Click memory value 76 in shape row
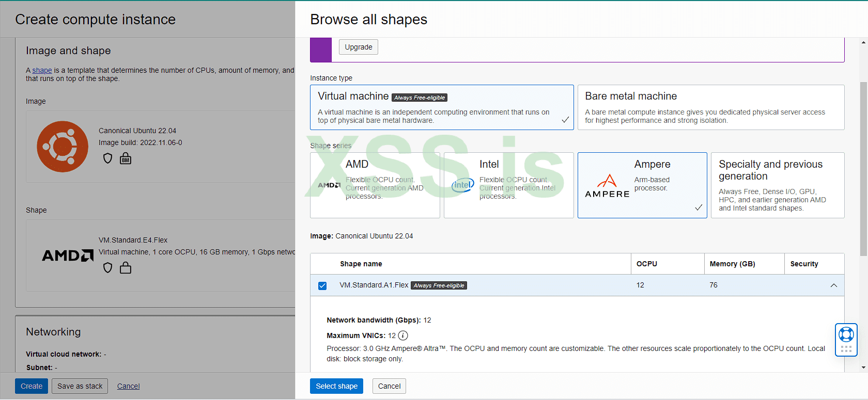The height and width of the screenshot is (400, 868). point(714,285)
